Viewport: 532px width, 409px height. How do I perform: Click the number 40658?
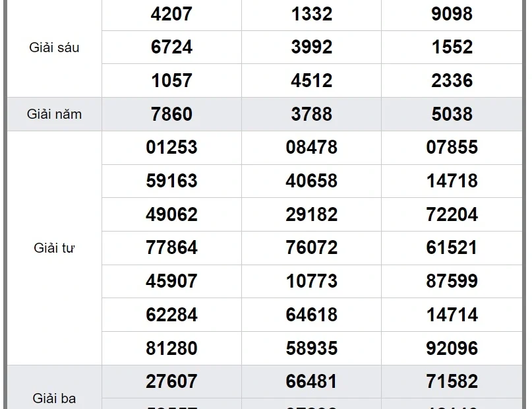(x=311, y=181)
